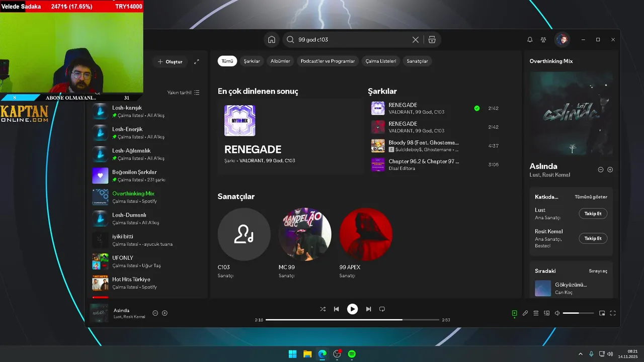Screen dimensions: 644x362
Task: Follow Lust with Takip Et button
Action: (x=593, y=214)
